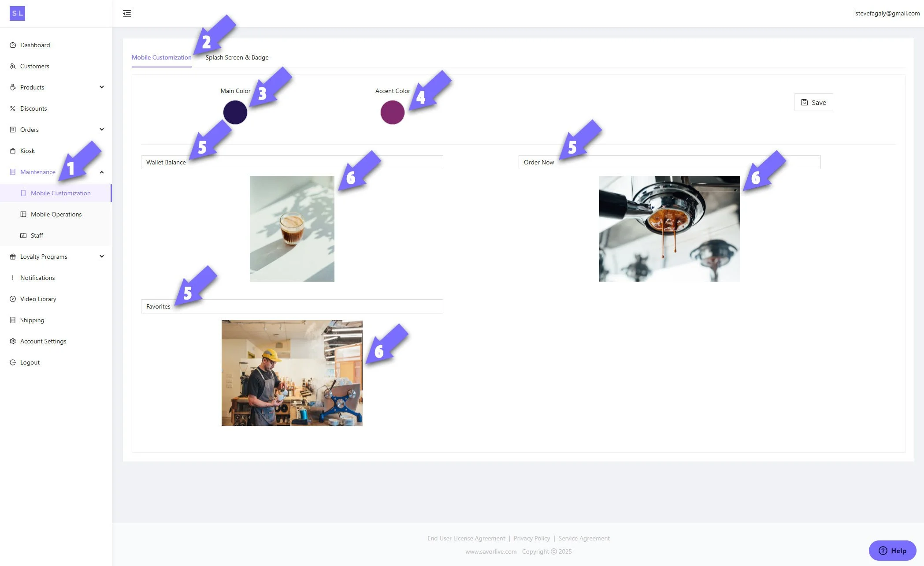Expand the Loyalty Programs chevron
The width and height of the screenshot is (924, 566).
coord(102,257)
